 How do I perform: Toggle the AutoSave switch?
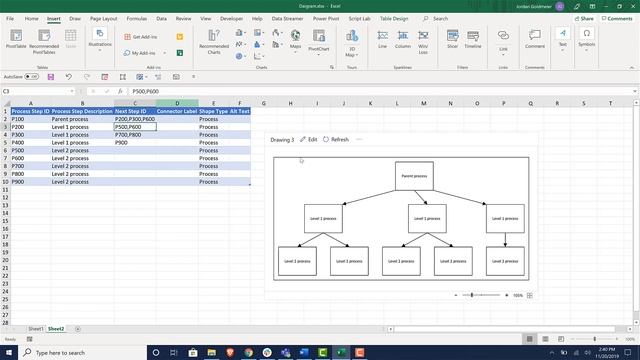tap(31, 77)
